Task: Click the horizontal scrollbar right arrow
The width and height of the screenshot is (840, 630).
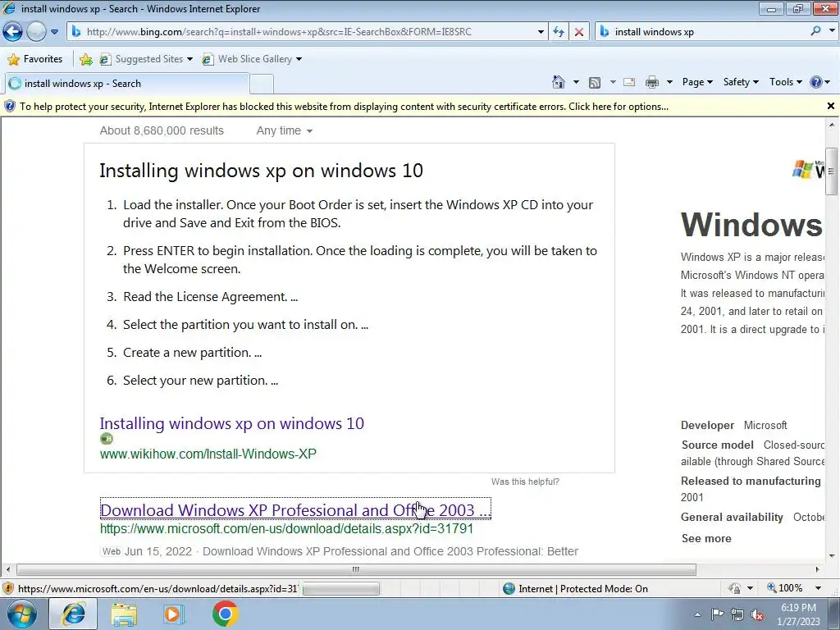Action: coord(817,569)
